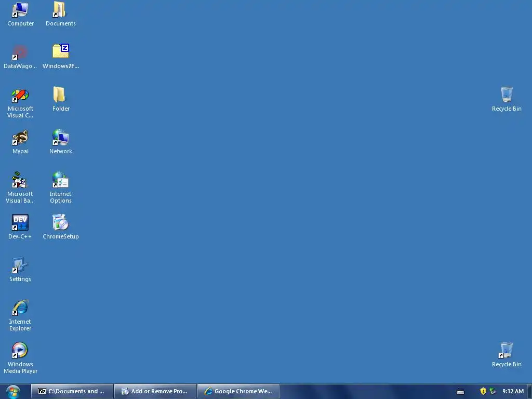
Task: Select the Microsoft Visual Ba... shortcut
Action: pyautogui.click(x=20, y=188)
